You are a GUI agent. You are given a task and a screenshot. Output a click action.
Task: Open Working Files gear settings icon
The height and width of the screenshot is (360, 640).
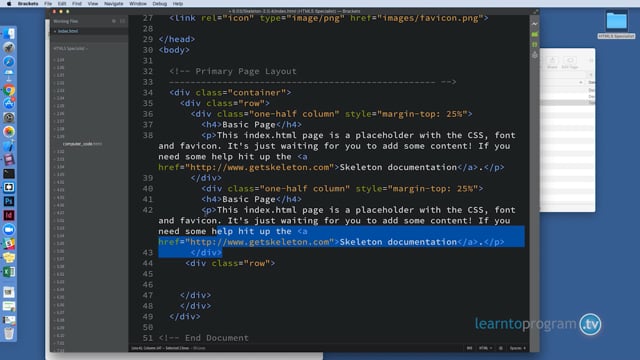[114, 21]
